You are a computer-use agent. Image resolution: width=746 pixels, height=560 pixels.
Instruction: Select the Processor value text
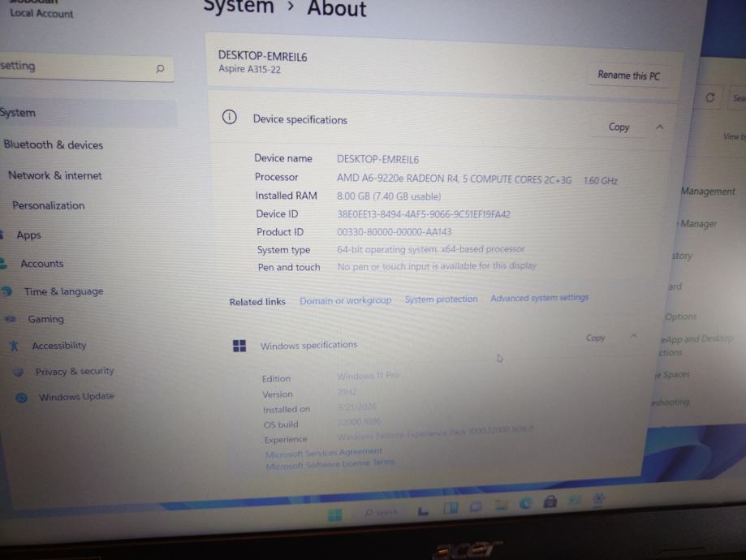click(x=476, y=179)
